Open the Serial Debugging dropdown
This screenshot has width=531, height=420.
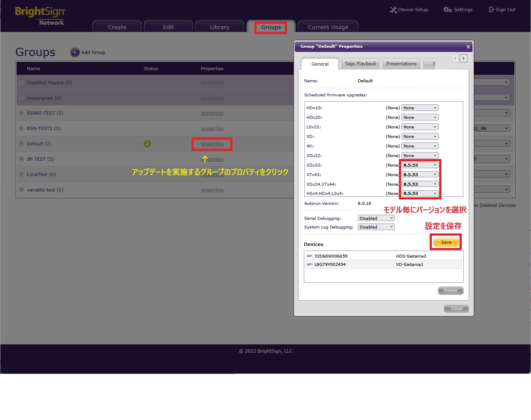376,219
